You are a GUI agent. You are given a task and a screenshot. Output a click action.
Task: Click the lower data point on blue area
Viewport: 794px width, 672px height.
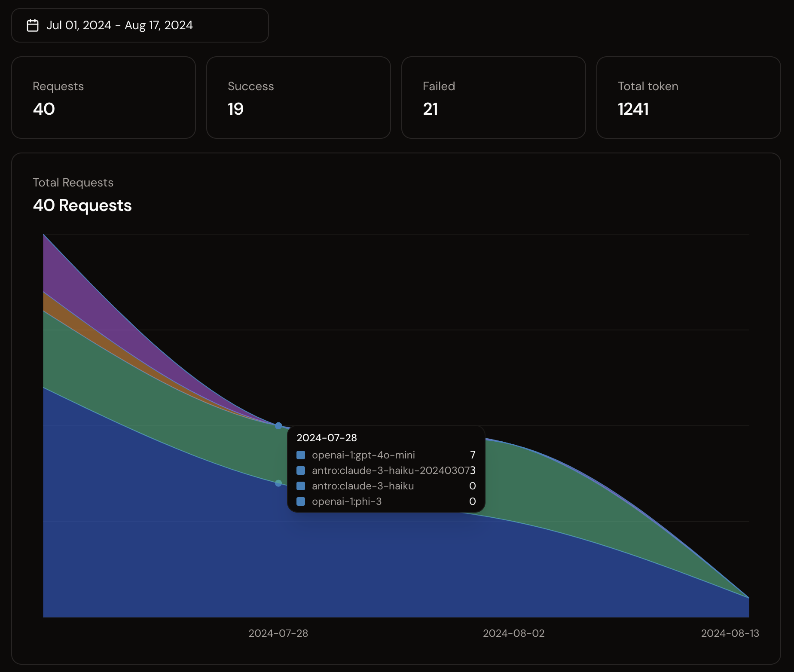click(278, 483)
